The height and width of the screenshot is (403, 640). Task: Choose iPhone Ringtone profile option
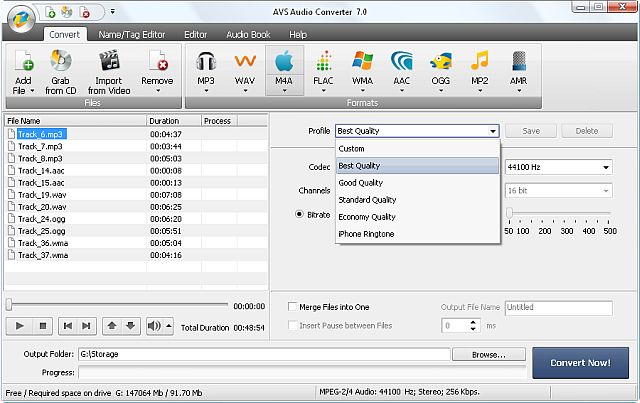pyautogui.click(x=418, y=234)
